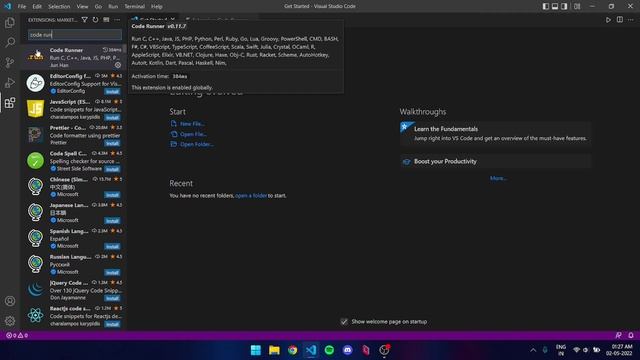This screenshot has height=360, width=640.
Task: Toggle the secondary side bar
Action: point(564,6)
